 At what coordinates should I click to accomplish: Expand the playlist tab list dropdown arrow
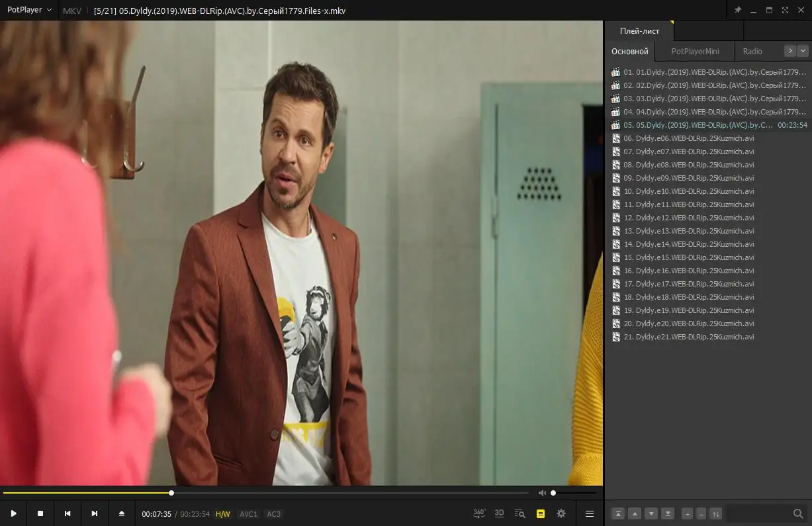[x=803, y=51]
